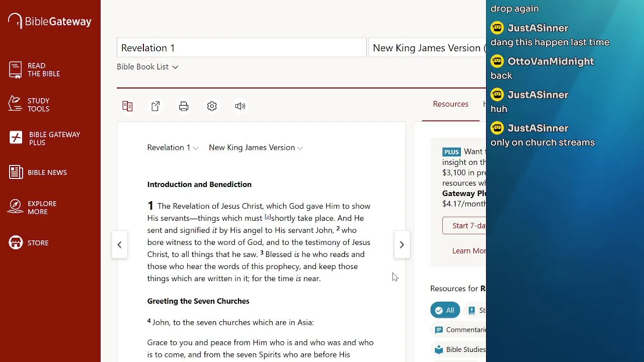Click the "Greeting the Seven Churches" heading
This screenshot has width=644, height=362.
coord(198,301)
